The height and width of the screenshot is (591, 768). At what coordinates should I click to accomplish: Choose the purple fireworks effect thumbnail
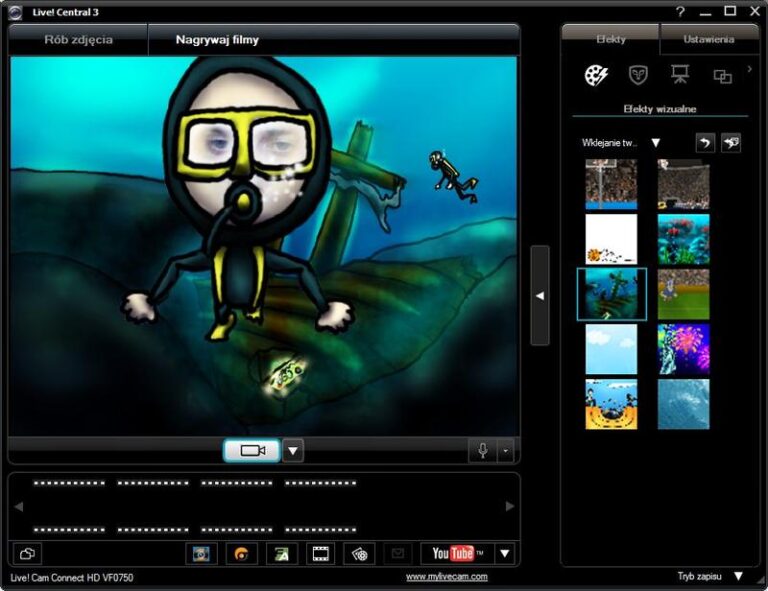tap(684, 349)
